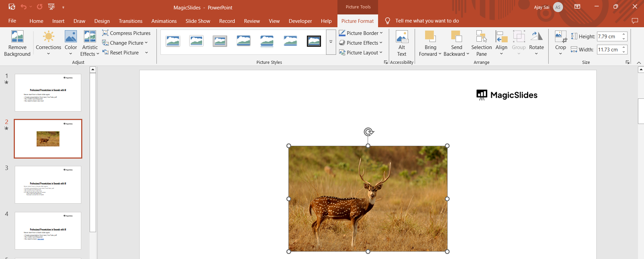Open the Picture Effects dropdown
644x259 pixels.
coord(381,43)
